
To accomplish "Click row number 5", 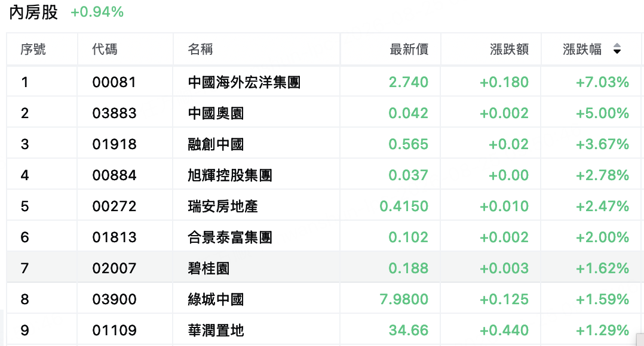I will pos(24,206).
